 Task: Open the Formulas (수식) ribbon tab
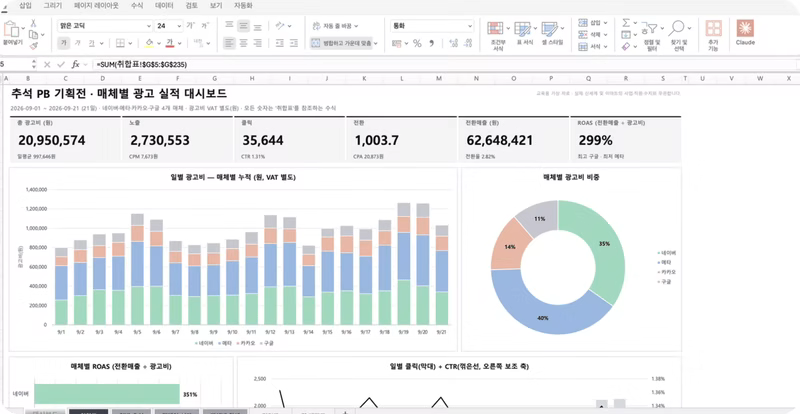[x=137, y=6]
